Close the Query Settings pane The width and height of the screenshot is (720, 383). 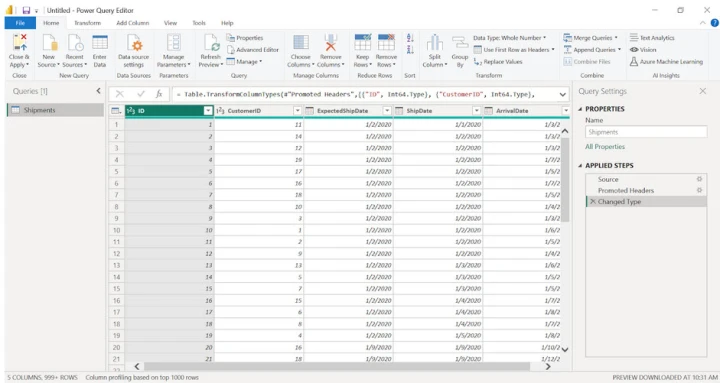coord(703,91)
